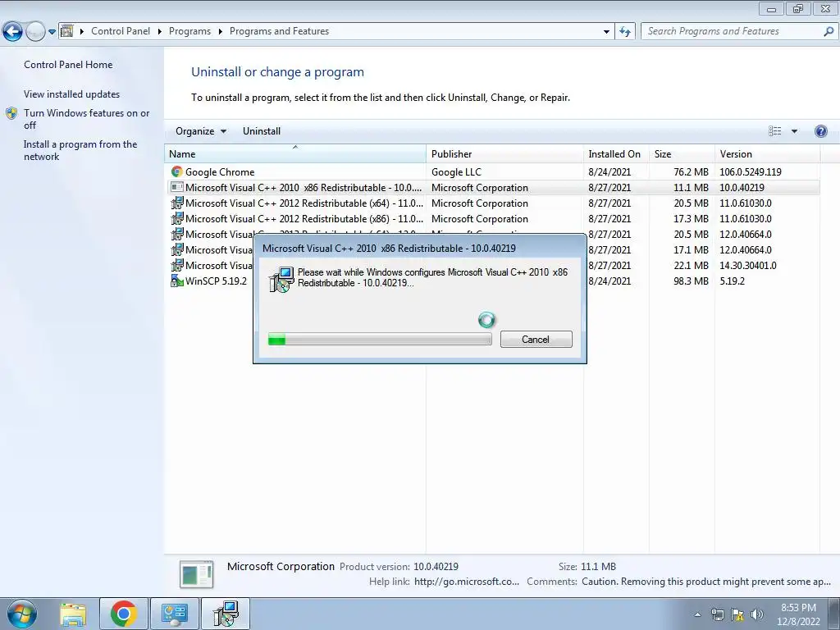Click the Back navigation arrow
This screenshot has width=840, height=630.
[13, 32]
